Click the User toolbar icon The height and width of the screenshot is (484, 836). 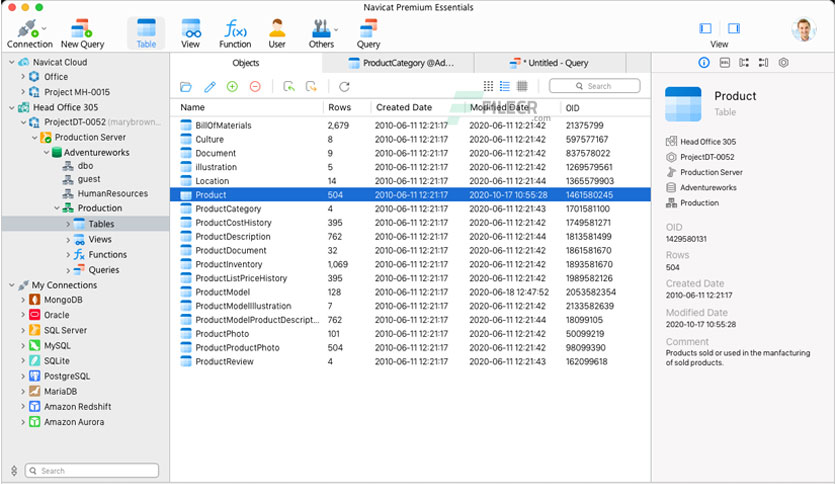point(277,34)
